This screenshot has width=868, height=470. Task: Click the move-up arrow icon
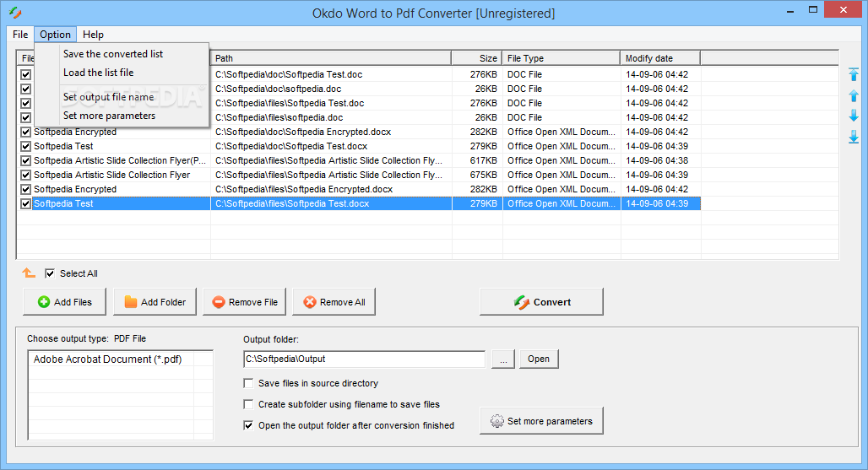point(854,95)
